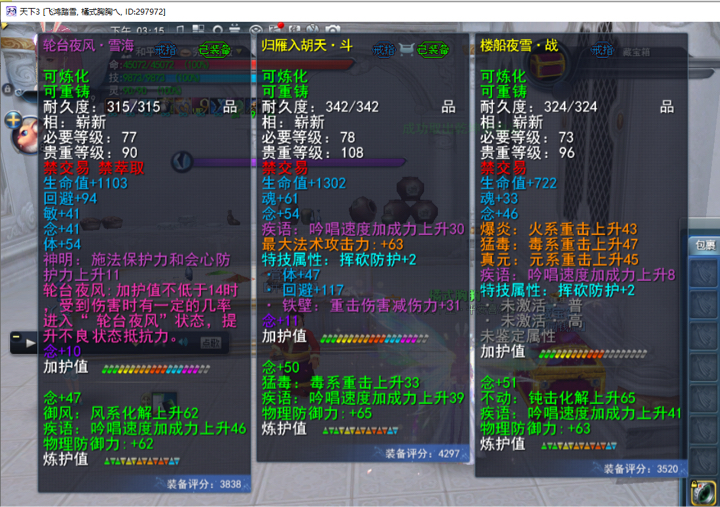Image resolution: width=720 pixels, height=507 pixels.
Task: Click the line 御风: 风系化解上升62
Action: pyautogui.click(x=121, y=413)
